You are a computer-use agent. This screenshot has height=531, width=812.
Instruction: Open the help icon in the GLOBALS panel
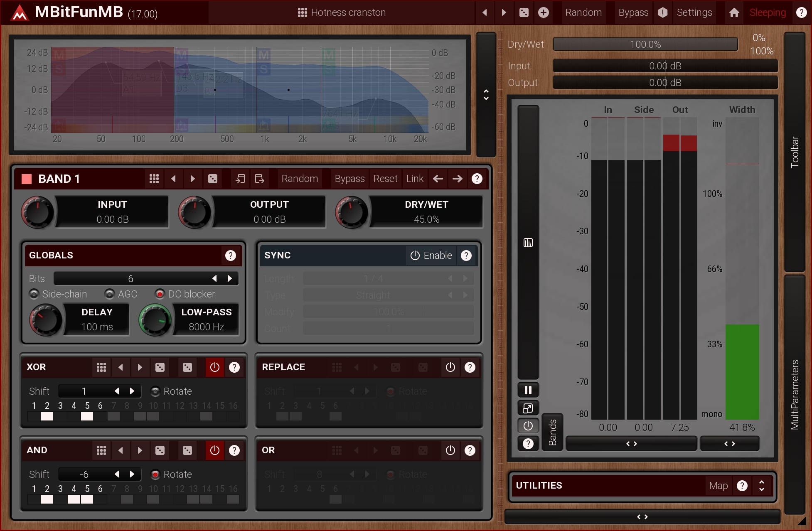pyautogui.click(x=230, y=256)
